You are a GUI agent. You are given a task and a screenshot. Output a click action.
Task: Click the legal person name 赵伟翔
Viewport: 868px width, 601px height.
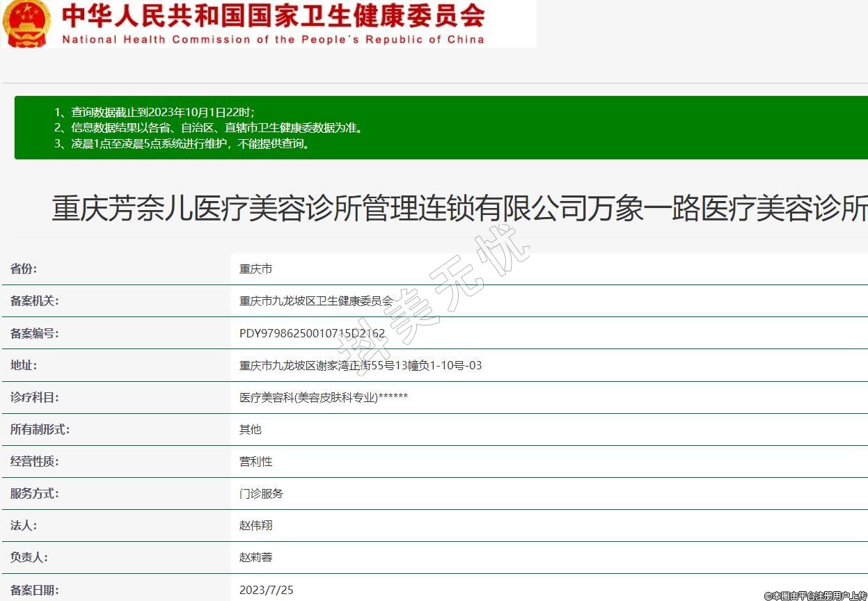click(x=255, y=525)
